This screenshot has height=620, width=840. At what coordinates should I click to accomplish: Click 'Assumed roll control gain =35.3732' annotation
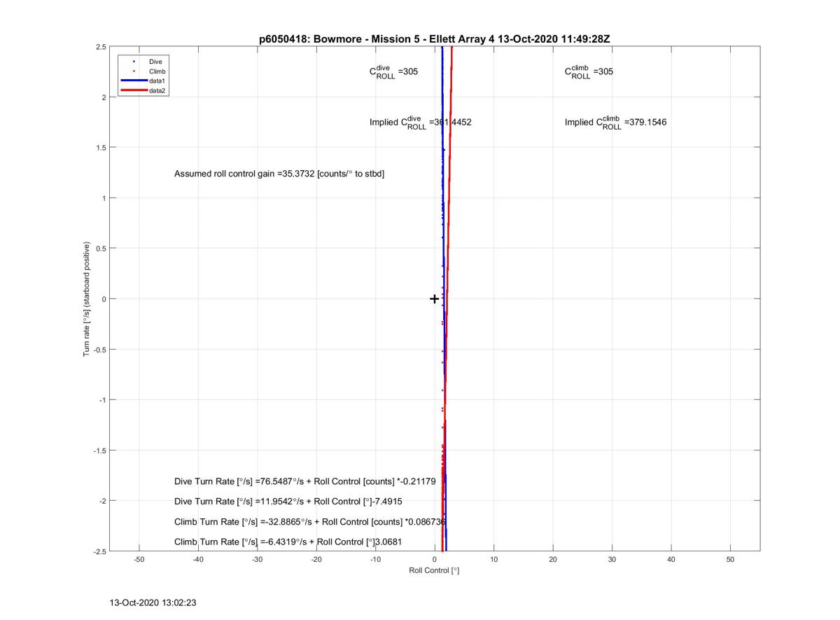tap(279, 173)
